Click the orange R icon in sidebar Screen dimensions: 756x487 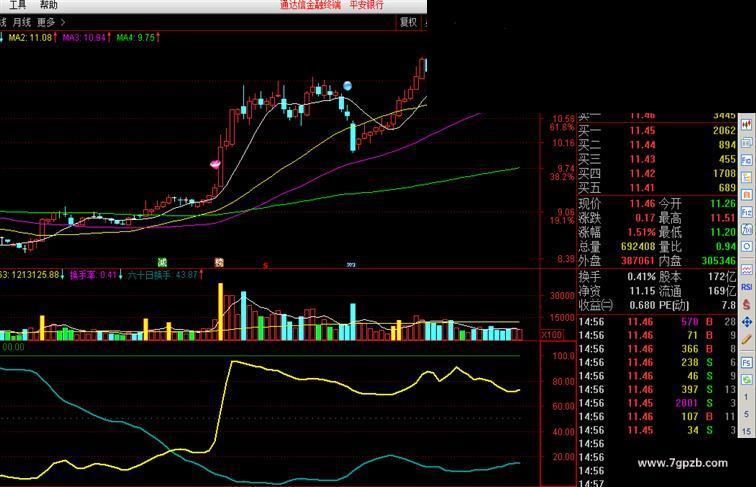pyautogui.click(x=746, y=195)
